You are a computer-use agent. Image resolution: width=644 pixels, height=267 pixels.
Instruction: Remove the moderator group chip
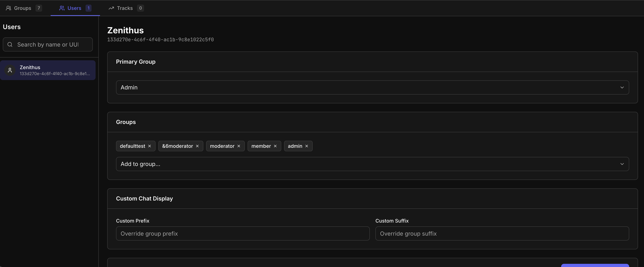(239, 146)
